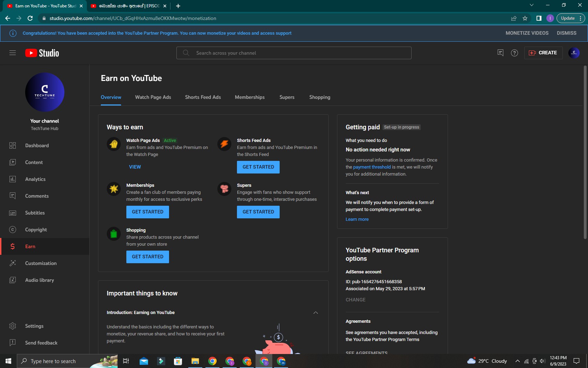Collapse Introduction: Earning on YouTube section
This screenshot has height=368, width=588.
click(315, 313)
